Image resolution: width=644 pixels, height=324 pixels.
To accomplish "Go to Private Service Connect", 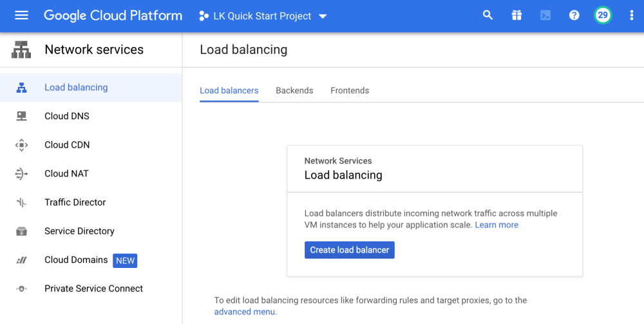I will [x=93, y=289].
